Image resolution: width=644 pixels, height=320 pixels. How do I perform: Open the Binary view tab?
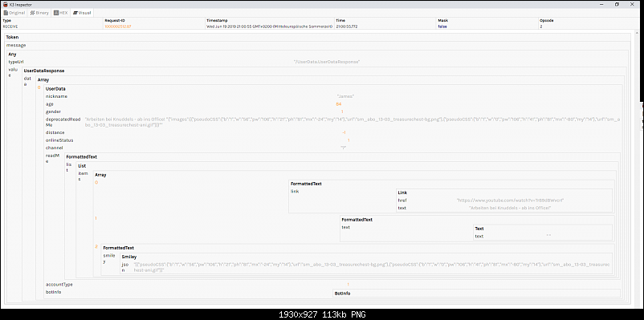[x=39, y=13]
